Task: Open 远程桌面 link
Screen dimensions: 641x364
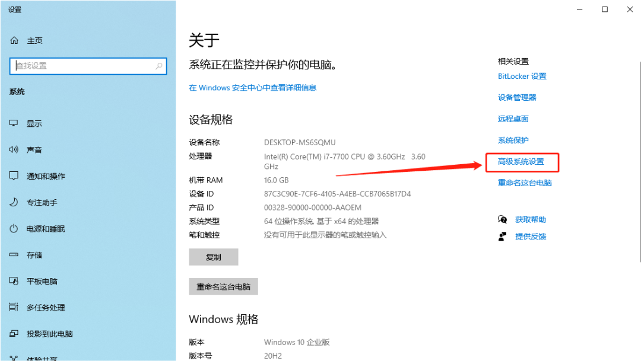Action: [x=513, y=119]
